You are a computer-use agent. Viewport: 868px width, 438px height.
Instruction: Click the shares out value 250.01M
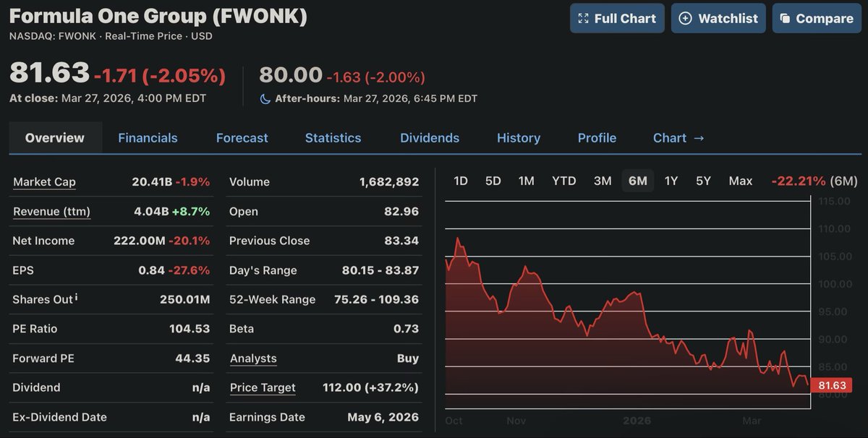coord(185,299)
